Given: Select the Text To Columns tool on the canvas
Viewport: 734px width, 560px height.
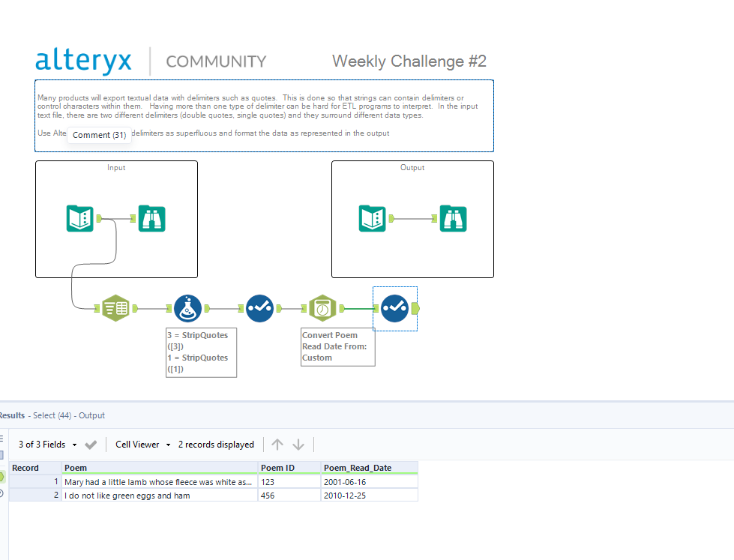Looking at the screenshot, I should tap(115, 307).
